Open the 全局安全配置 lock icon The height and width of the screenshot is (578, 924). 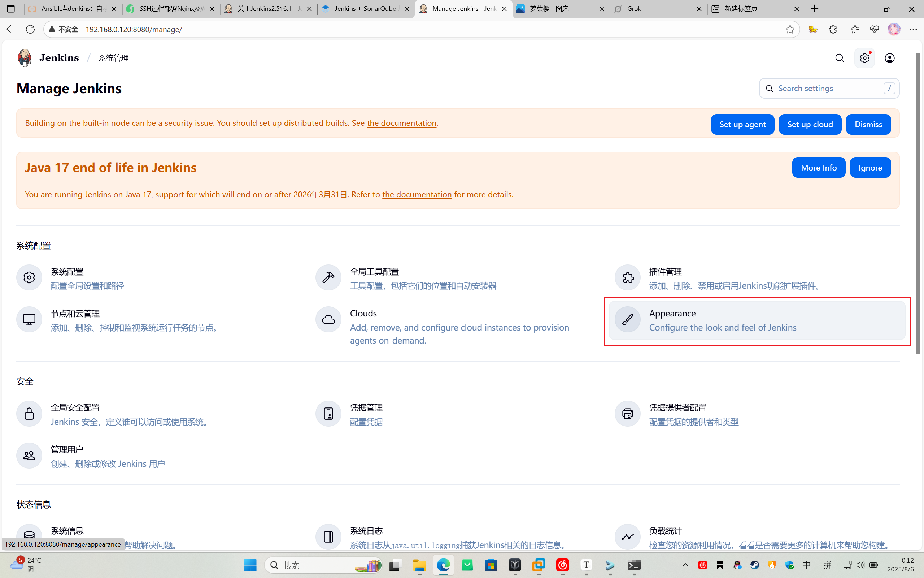tap(29, 414)
